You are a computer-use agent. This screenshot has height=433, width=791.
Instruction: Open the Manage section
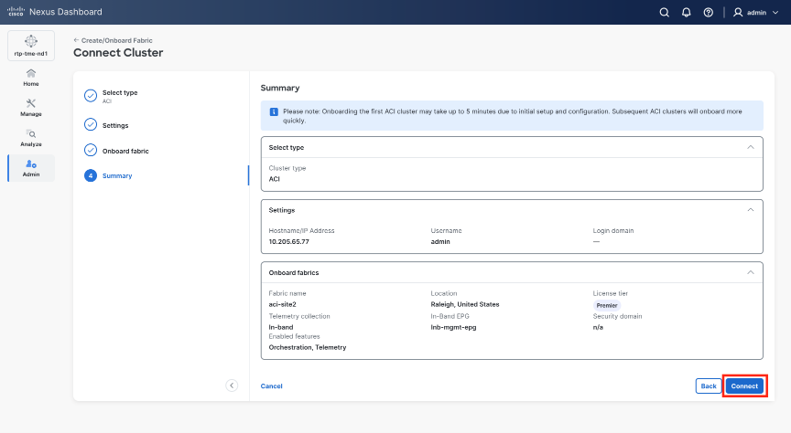tap(31, 107)
